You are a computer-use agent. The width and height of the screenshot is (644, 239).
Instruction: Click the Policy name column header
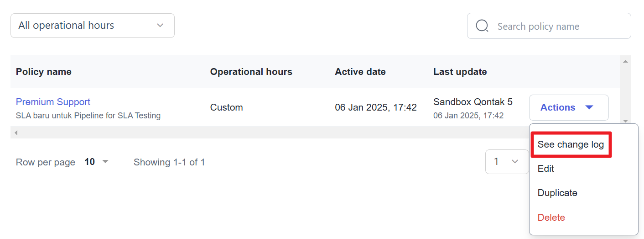tap(44, 72)
